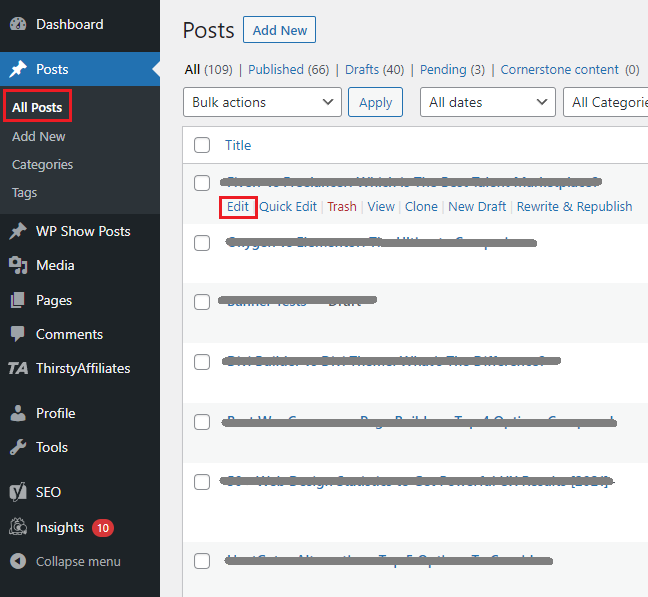This screenshot has width=648, height=597.
Task: Click the Yoast SEO icon
Action: point(18,492)
